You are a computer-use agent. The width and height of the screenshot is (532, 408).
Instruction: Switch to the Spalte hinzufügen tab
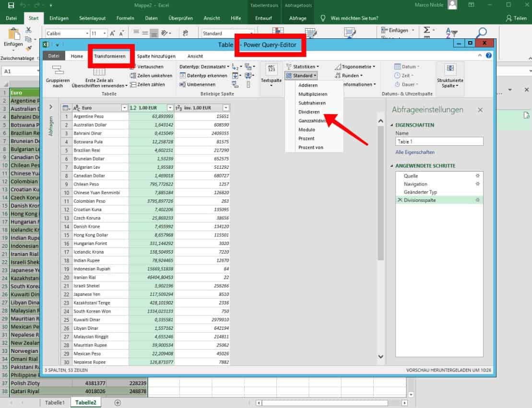coord(156,56)
